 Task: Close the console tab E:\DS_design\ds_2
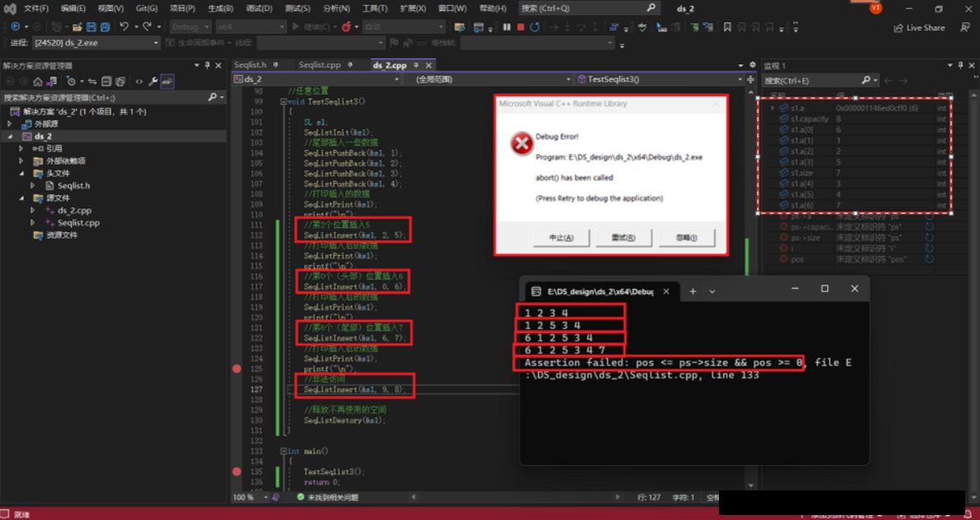click(667, 291)
